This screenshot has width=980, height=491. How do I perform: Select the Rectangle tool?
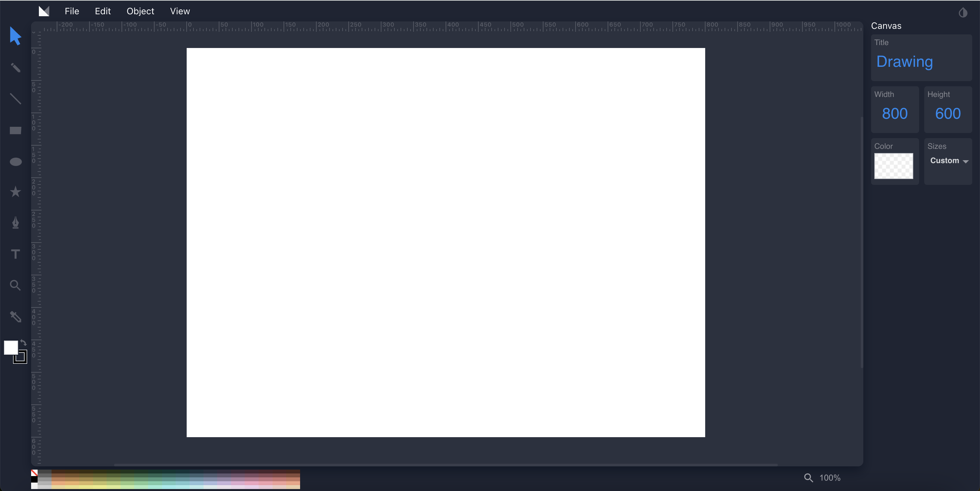[16, 130]
